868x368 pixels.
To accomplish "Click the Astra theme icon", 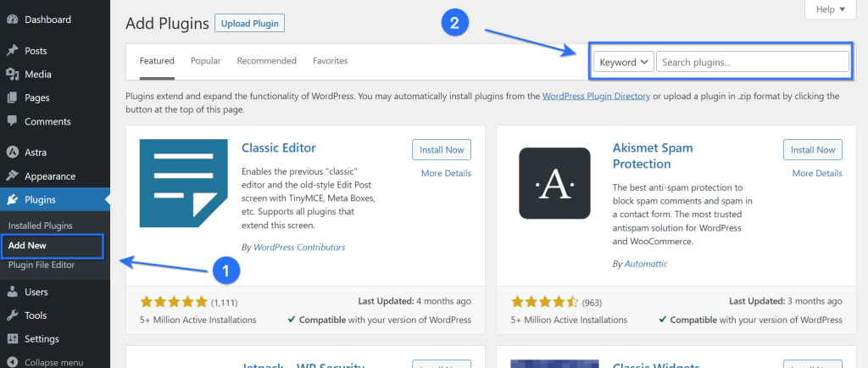I will pos(13,153).
